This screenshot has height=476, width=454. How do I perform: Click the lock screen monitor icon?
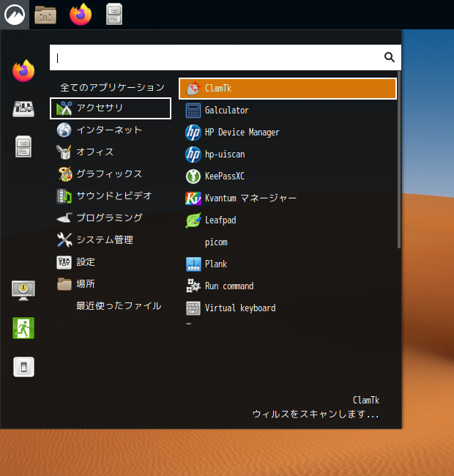23,290
